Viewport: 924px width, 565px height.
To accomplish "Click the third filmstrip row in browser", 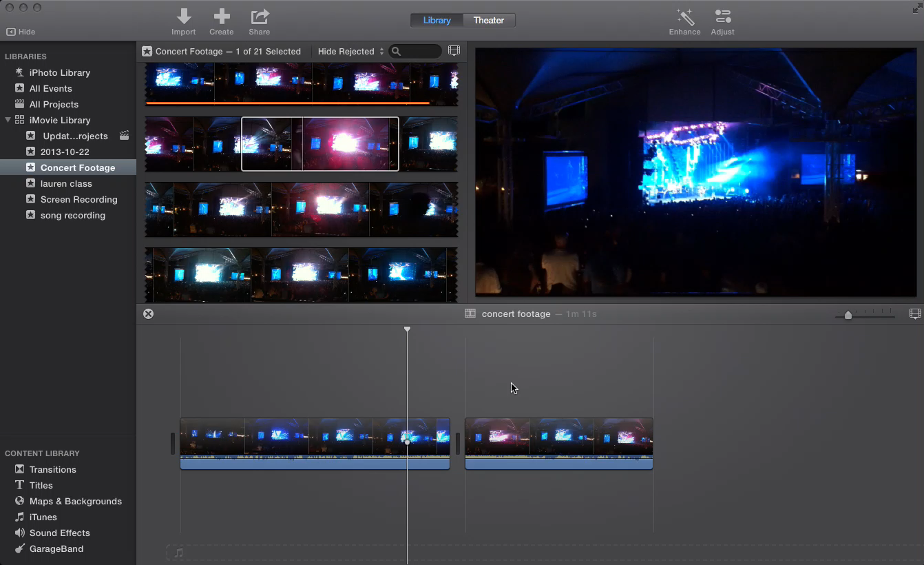I will [x=302, y=209].
